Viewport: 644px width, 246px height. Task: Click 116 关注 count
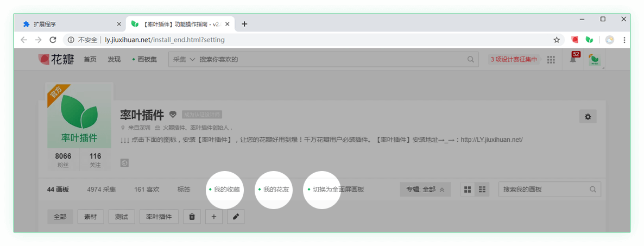(95, 160)
